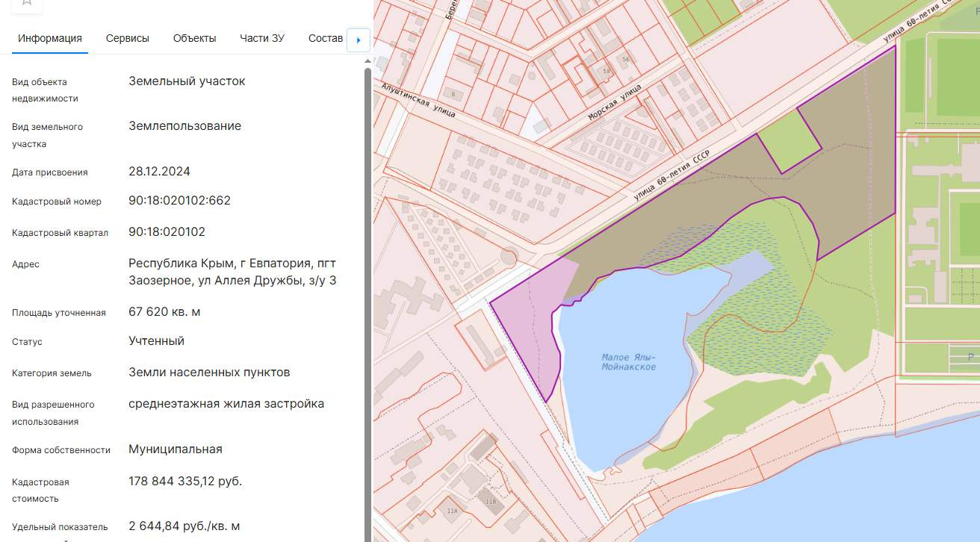
Task: Click the parking P symbol on map
Action: coord(970,357)
